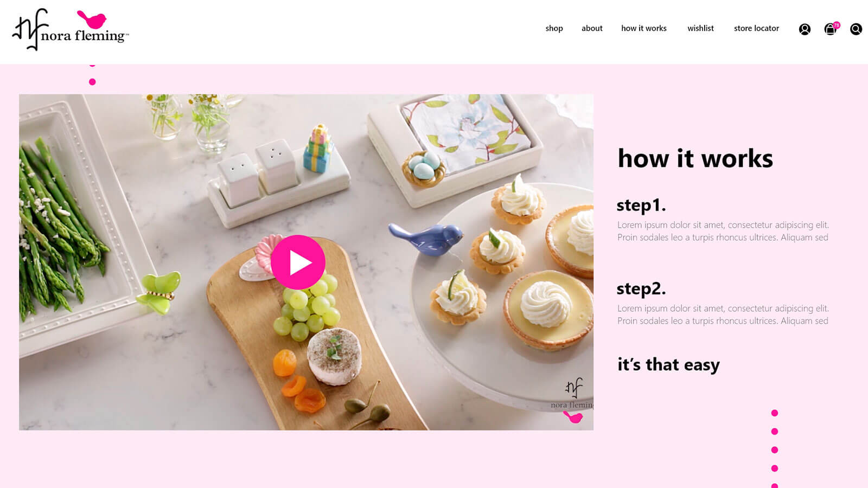
Task: Open the user account icon
Action: (x=805, y=29)
